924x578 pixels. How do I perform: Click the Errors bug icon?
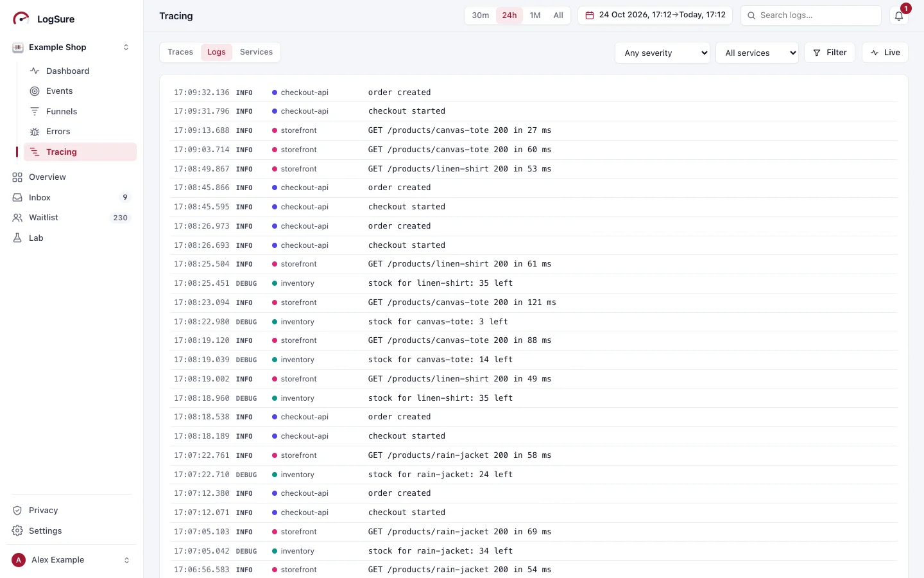click(x=35, y=132)
